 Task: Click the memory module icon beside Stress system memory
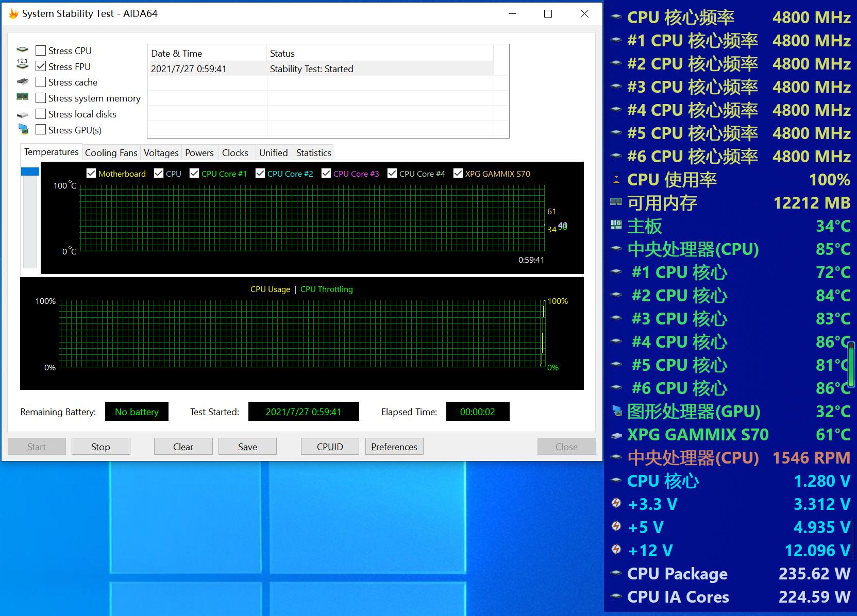[x=23, y=97]
